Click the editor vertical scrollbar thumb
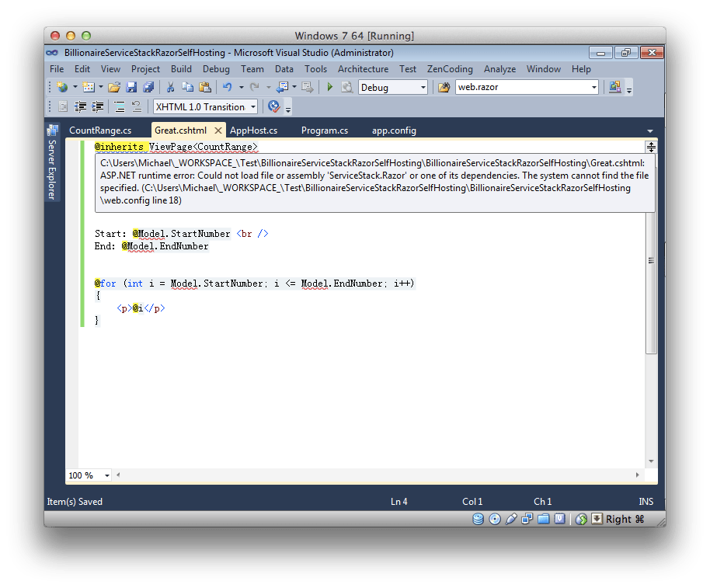710x588 pixels. click(651, 261)
